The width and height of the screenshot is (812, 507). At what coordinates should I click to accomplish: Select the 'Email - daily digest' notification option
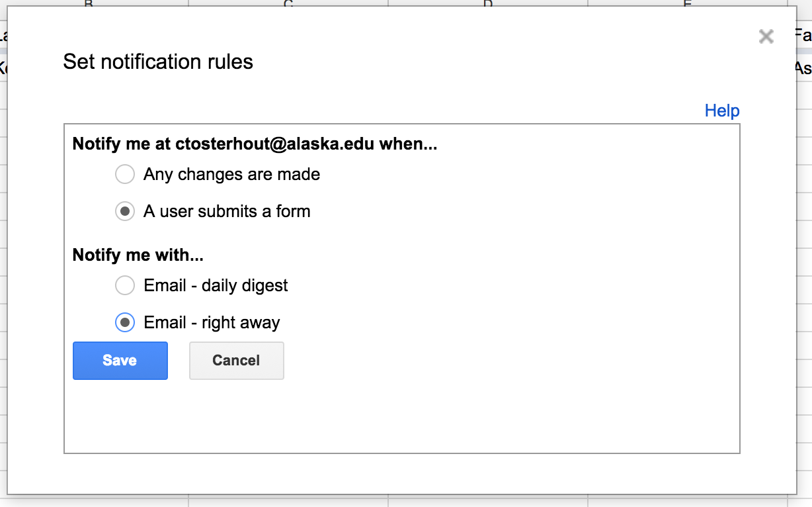click(x=125, y=285)
